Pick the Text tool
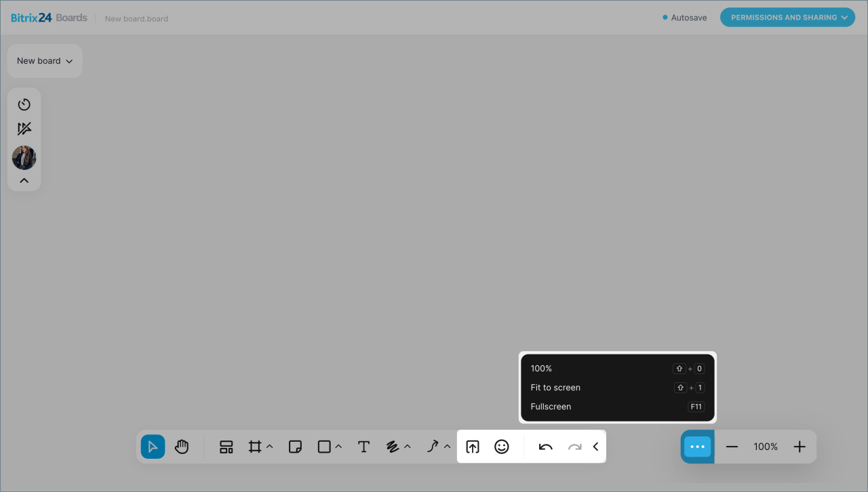The image size is (868, 492). [x=363, y=447]
